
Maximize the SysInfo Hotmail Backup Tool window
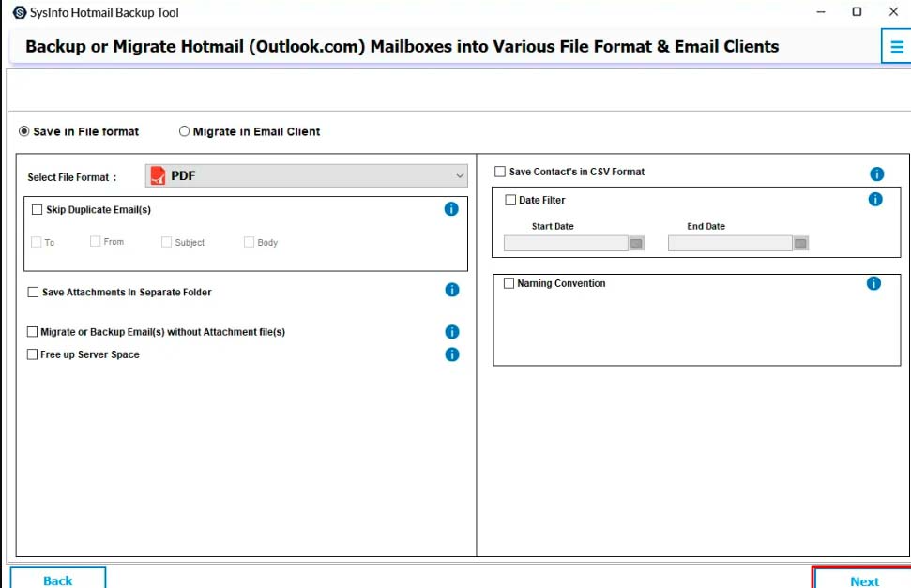857,12
